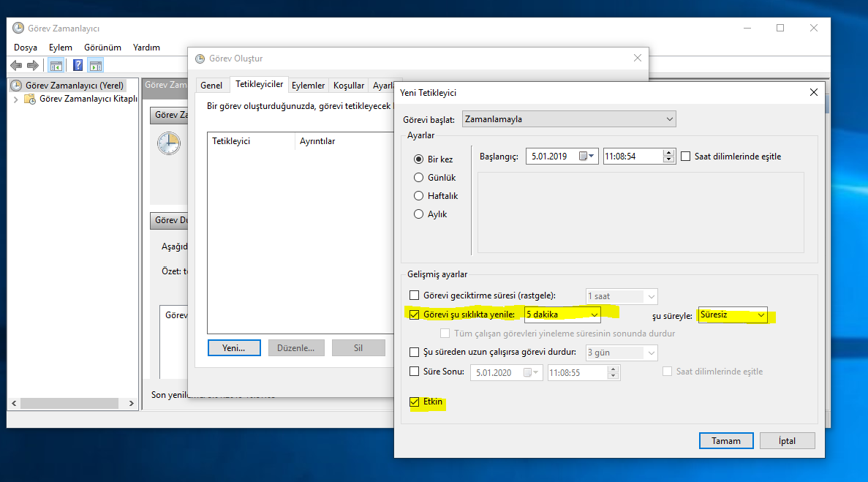
Task: Click the blue help toolbar icon
Action: (78, 65)
